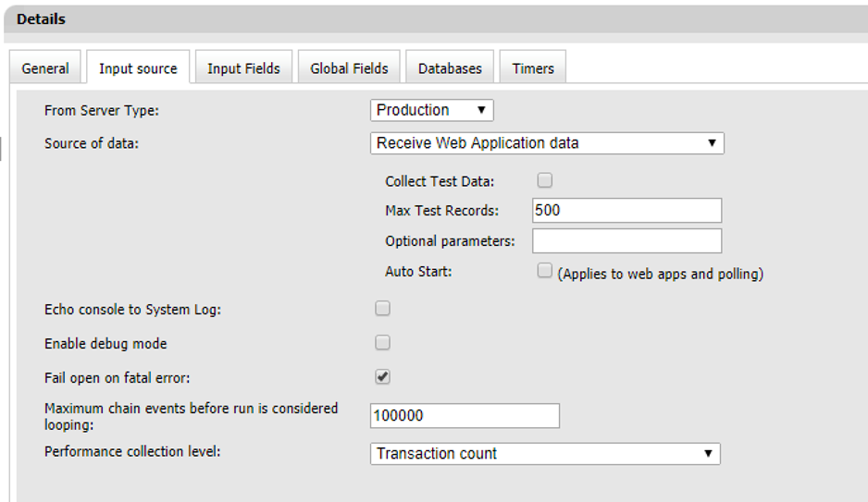Click the "Applies to web apps and polling" note
Screen dimensions: 868x502
[x=660, y=275]
